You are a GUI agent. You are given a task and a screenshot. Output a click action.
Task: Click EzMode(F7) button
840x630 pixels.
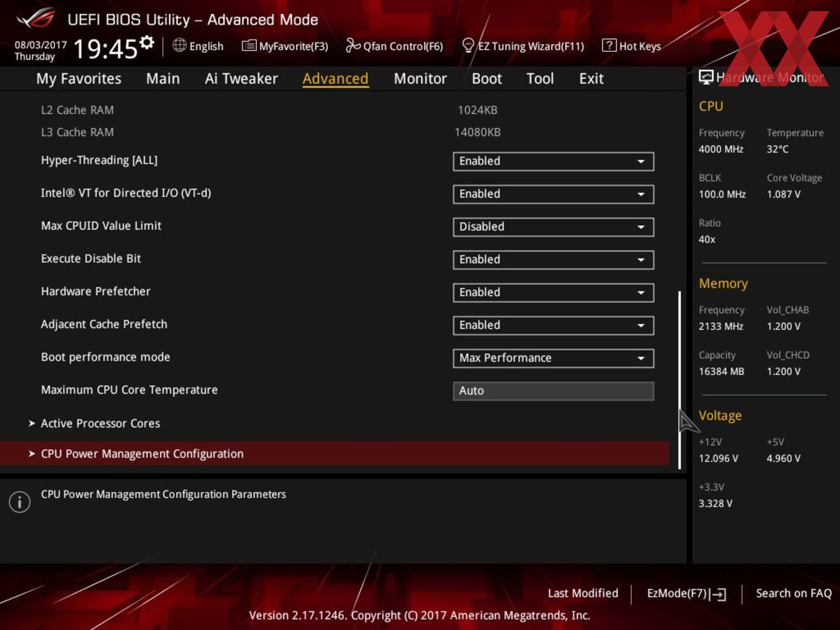[686, 594]
